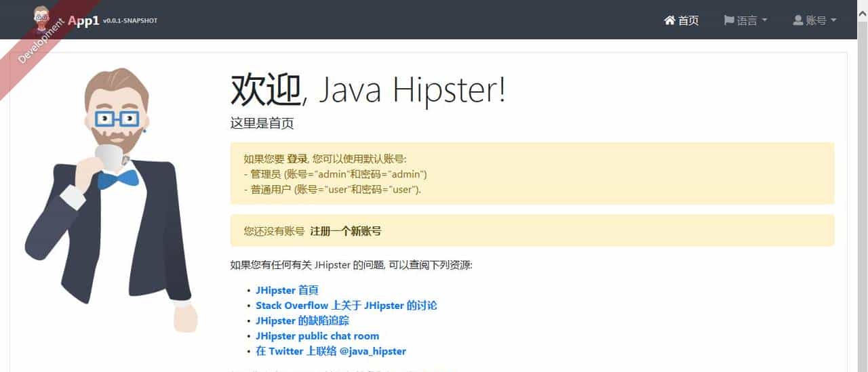The width and height of the screenshot is (868, 372).
Task: Open the JHipster 首页 link
Action: click(x=287, y=290)
